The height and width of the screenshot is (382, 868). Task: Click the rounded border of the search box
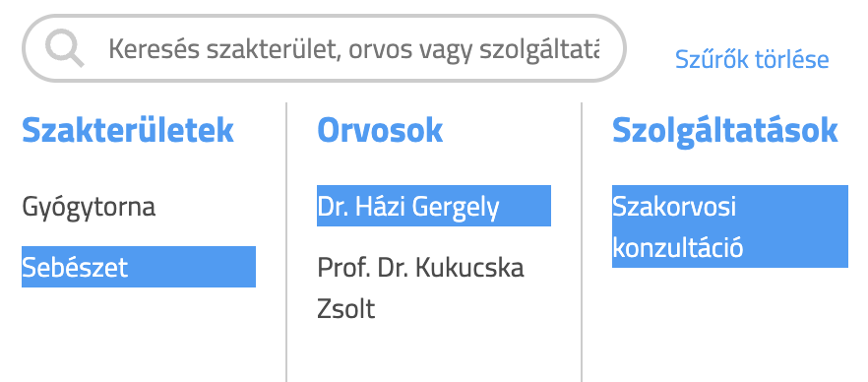point(325,16)
